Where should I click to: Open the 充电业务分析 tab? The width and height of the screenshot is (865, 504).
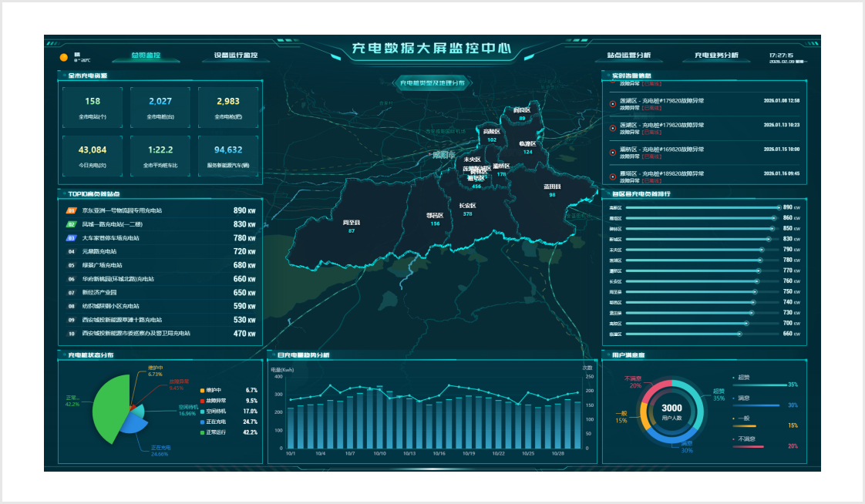(717, 55)
